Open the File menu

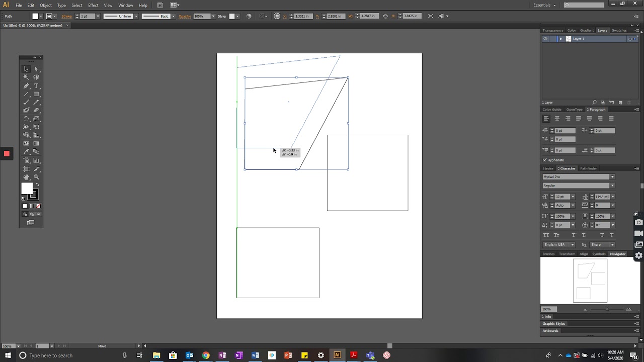coord(19,5)
